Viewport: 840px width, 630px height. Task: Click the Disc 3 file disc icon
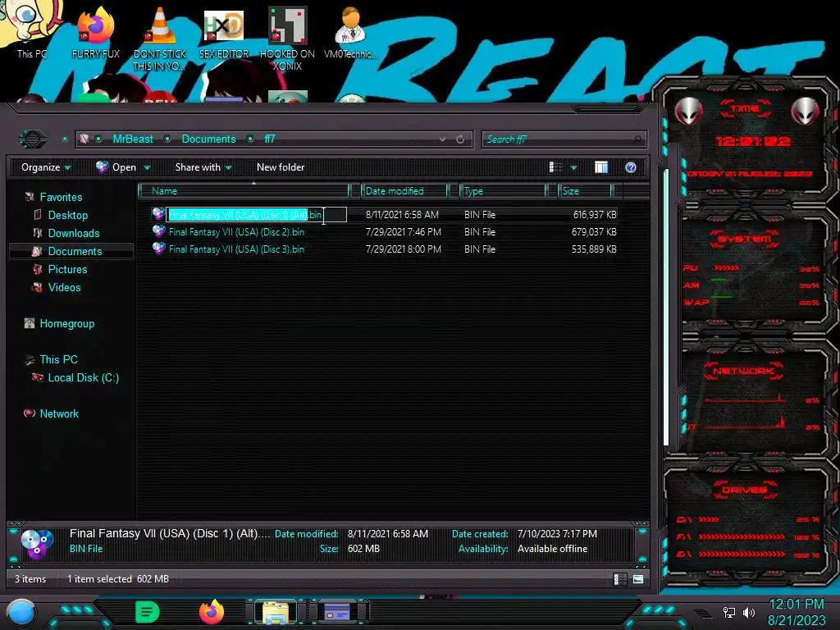pyautogui.click(x=158, y=249)
